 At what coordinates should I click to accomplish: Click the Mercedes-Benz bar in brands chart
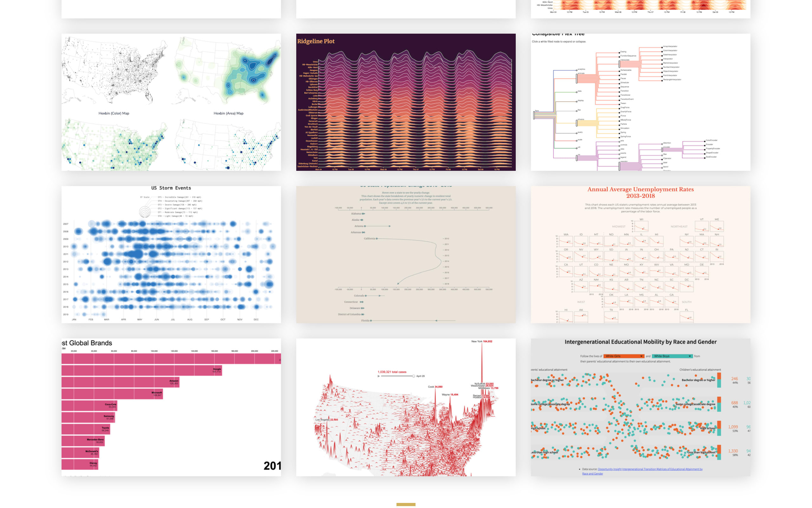coord(83,441)
